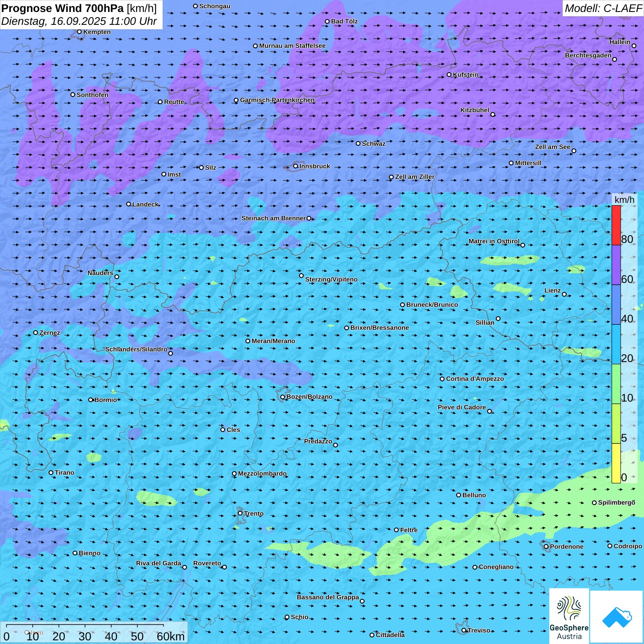644x644 pixels.
Task: Click the 'Modell: C-LAEF' label
Action: pyautogui.click(x=603, y=8)
